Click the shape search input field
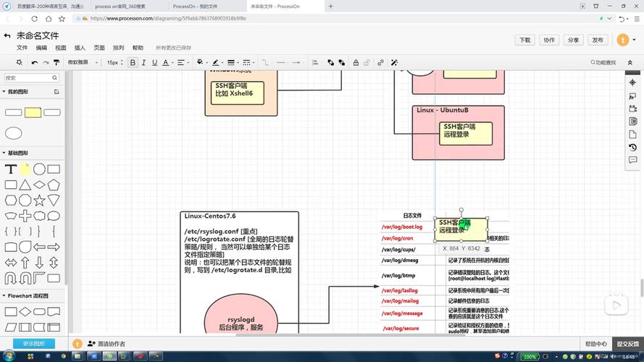The height and width of the screenshot is (362, 644). tap(31, 77)
